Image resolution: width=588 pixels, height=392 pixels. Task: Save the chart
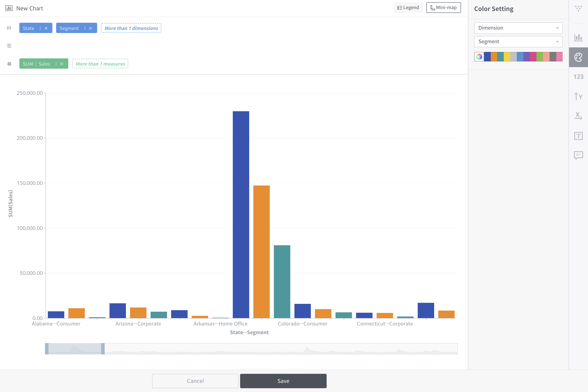[283, 381]
